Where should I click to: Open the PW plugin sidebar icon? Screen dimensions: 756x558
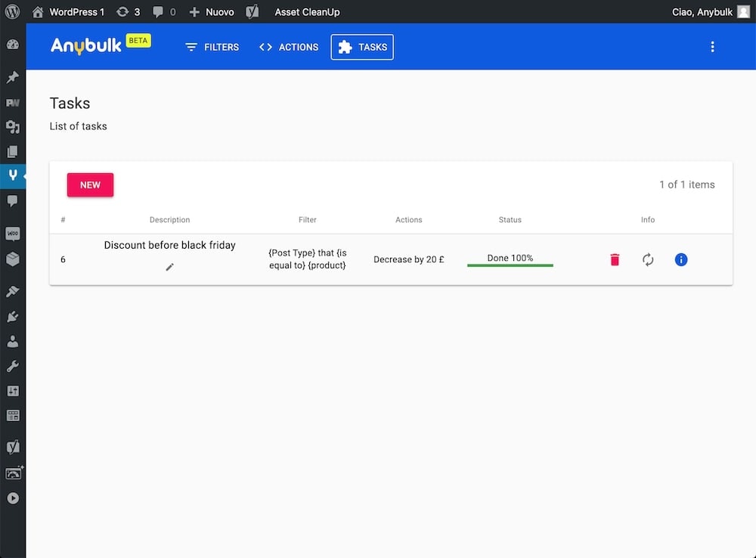point(13,102)
